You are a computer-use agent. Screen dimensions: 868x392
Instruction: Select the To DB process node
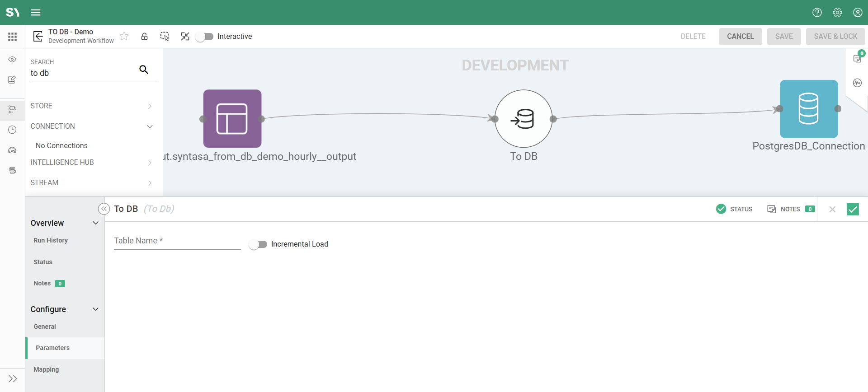524,119
